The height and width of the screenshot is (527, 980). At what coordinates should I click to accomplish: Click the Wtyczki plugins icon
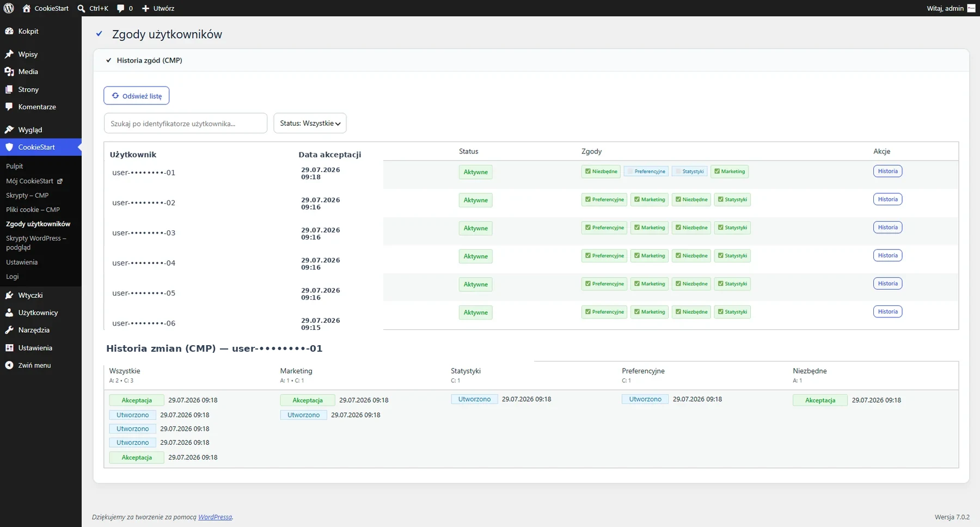(x=9, y=295)
